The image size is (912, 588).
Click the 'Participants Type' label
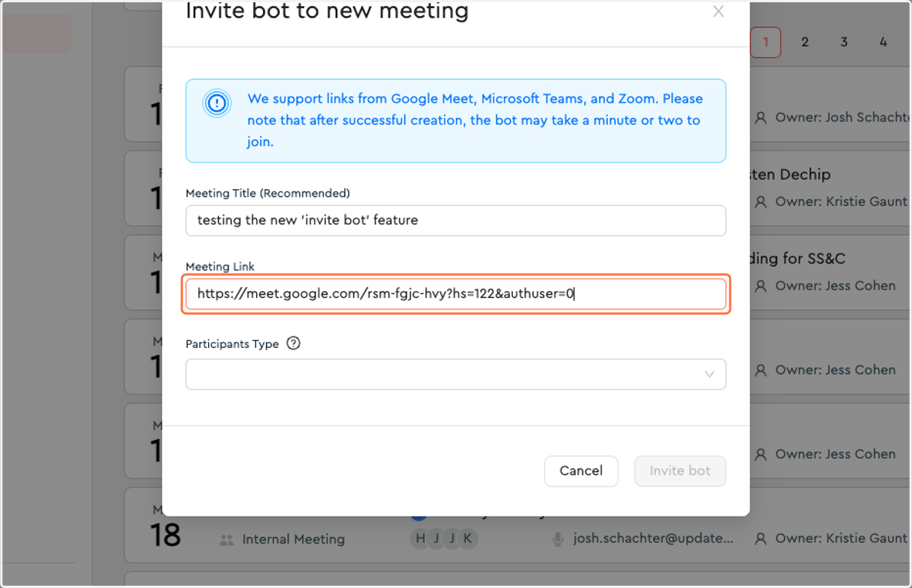[x=232, y=343]
